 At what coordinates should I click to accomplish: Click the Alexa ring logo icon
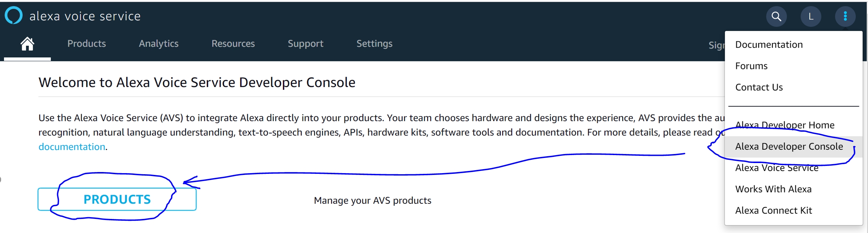14,16
